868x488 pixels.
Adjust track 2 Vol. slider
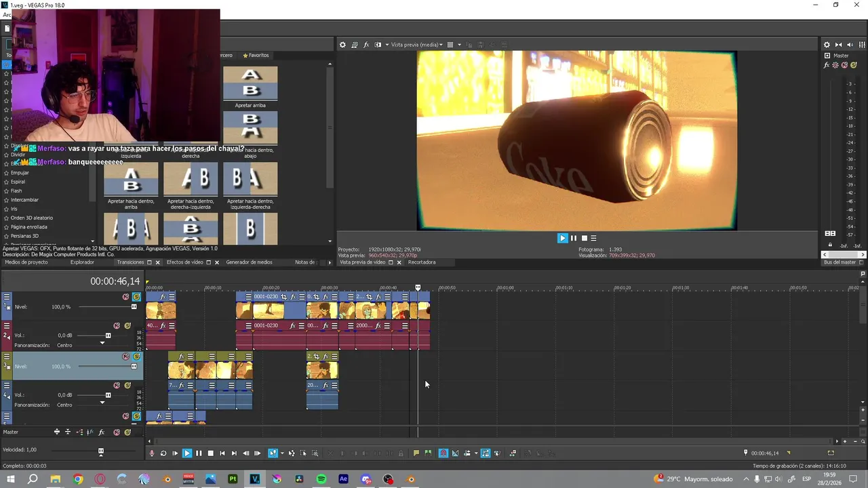click(x=108, y=335)
